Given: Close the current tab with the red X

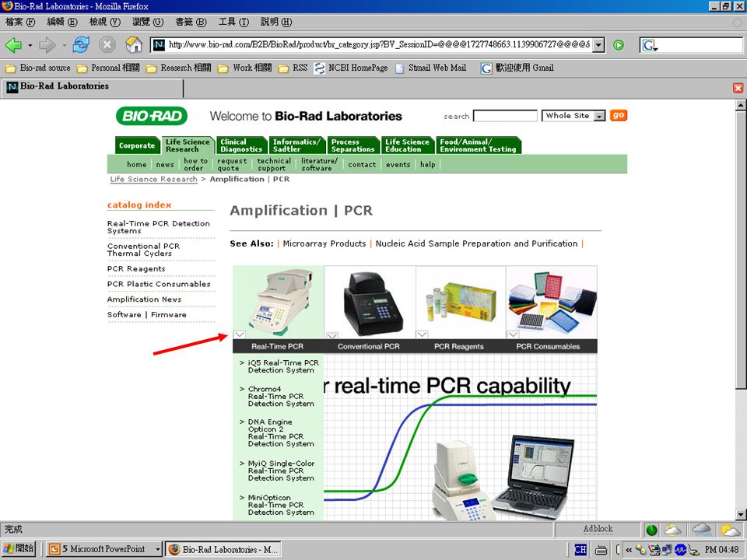Looking at the screenshot, I should (x=738, y=88).
